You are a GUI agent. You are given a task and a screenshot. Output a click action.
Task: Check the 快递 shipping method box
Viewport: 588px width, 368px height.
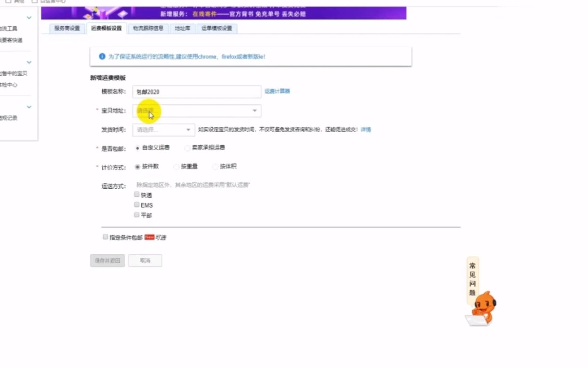coord(137,194)
